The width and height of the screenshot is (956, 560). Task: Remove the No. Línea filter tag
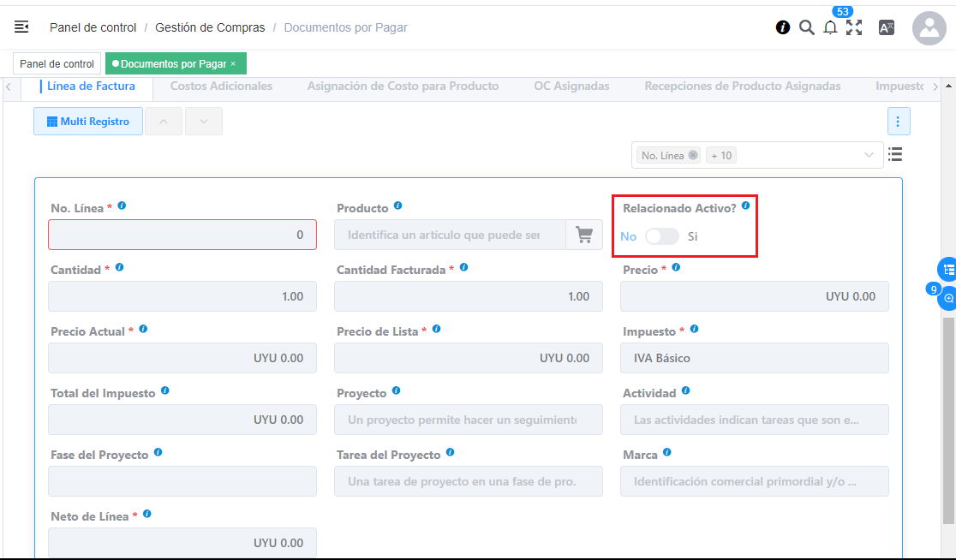[x=692, y=155]
